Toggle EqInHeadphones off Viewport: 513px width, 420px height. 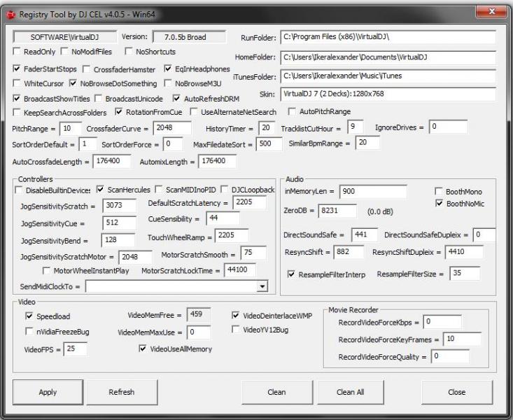pos(168,69)
